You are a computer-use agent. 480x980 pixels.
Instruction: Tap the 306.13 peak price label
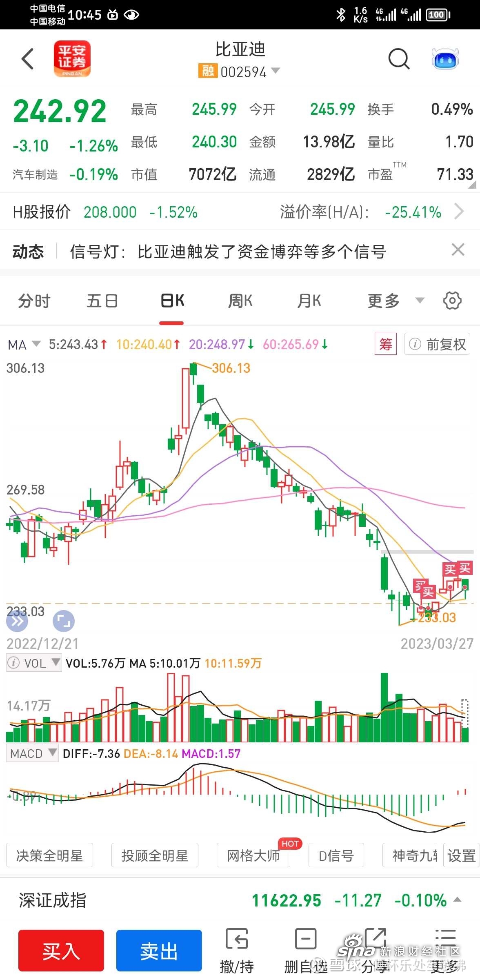point(231,368)
